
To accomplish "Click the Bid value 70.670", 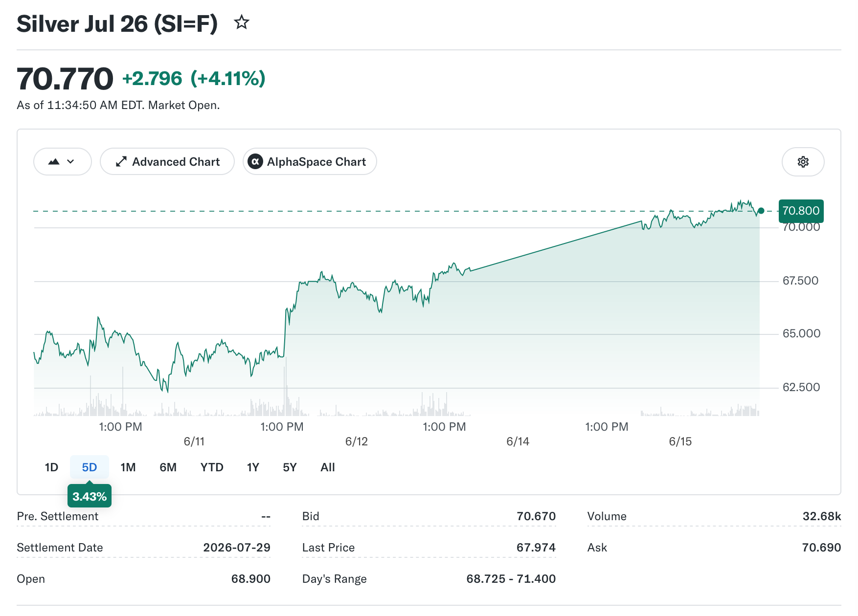I will (536, 516).
